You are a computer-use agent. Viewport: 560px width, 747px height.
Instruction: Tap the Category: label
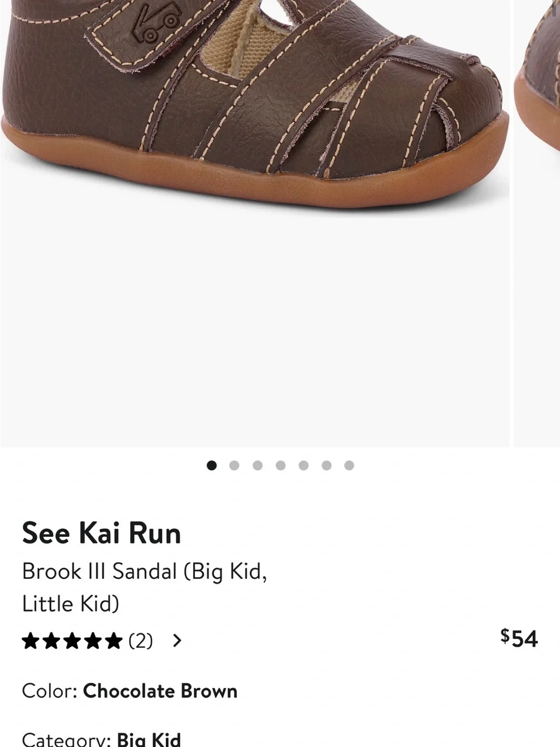67,739
